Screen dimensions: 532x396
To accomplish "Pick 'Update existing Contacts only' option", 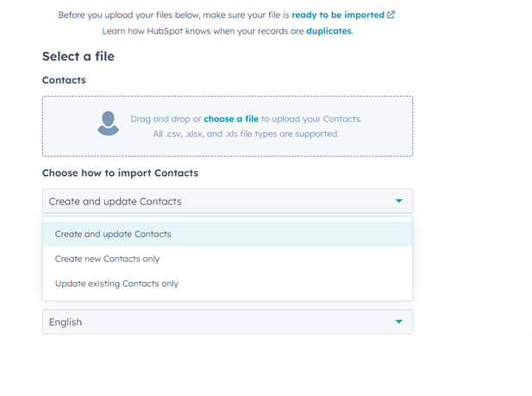I will click(116, 283).
